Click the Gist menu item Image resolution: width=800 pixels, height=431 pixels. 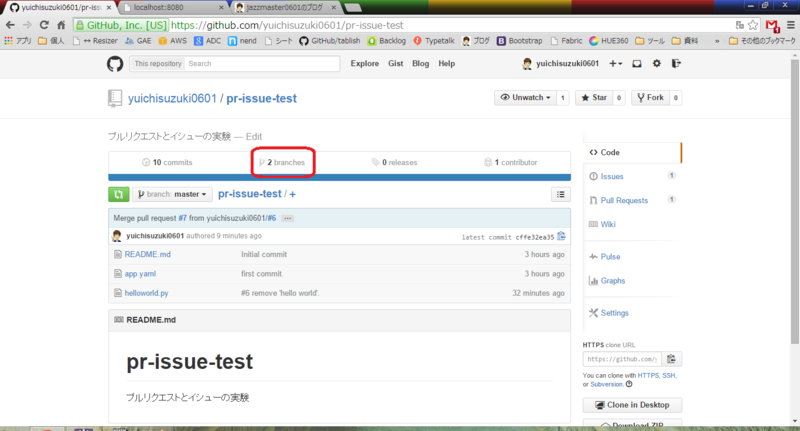pos(395,64)
